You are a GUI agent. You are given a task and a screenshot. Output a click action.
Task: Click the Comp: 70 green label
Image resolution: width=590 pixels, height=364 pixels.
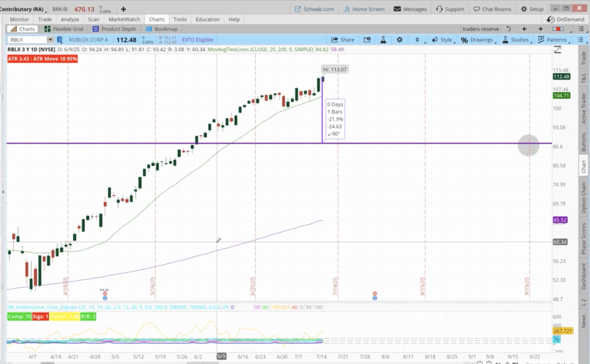click(x=19, y=317)
